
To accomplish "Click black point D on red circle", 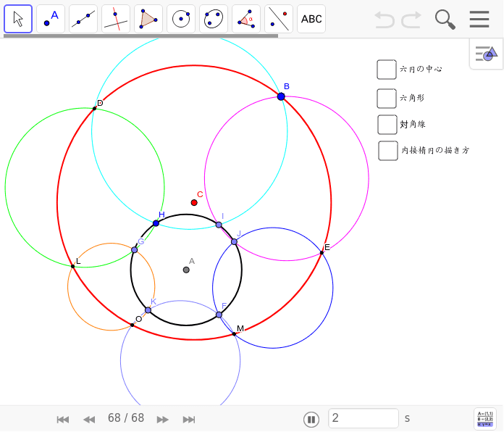I will [94, 109].
